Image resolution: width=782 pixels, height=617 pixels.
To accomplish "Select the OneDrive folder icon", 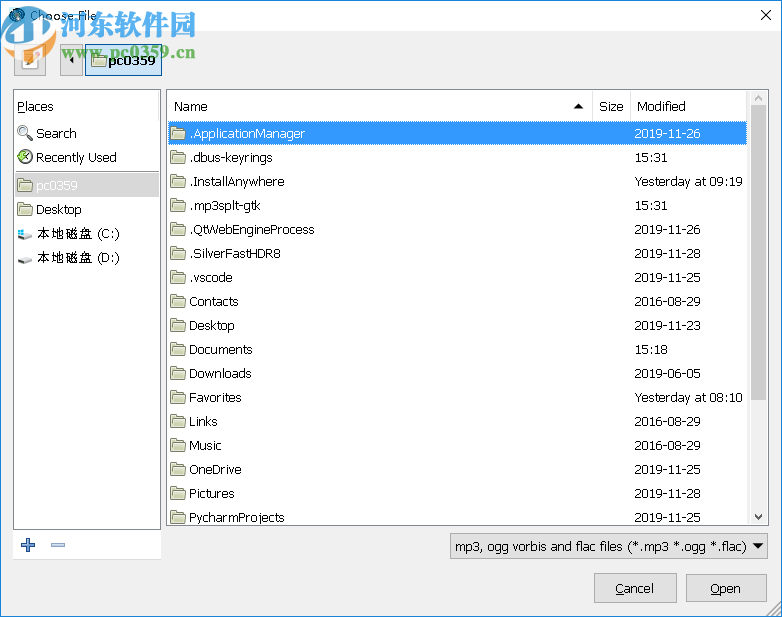I will pyautogui.click(x=178, y=469).
